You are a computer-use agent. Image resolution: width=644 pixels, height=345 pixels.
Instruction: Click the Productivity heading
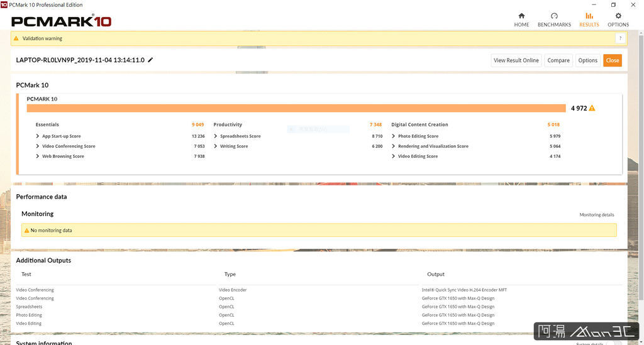[228, 124]
